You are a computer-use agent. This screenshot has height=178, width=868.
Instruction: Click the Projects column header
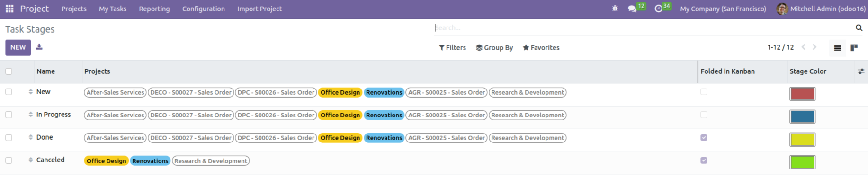tap(97, 71)
